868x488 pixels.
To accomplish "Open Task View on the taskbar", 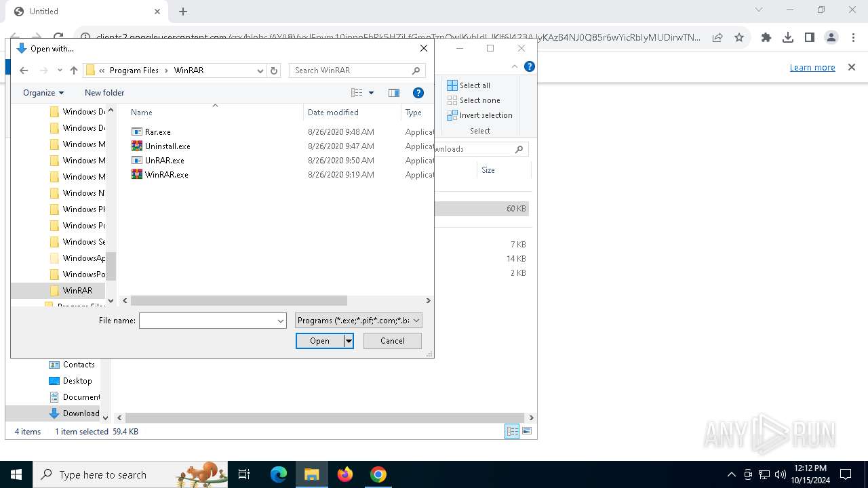I will (x=244, y=474).
